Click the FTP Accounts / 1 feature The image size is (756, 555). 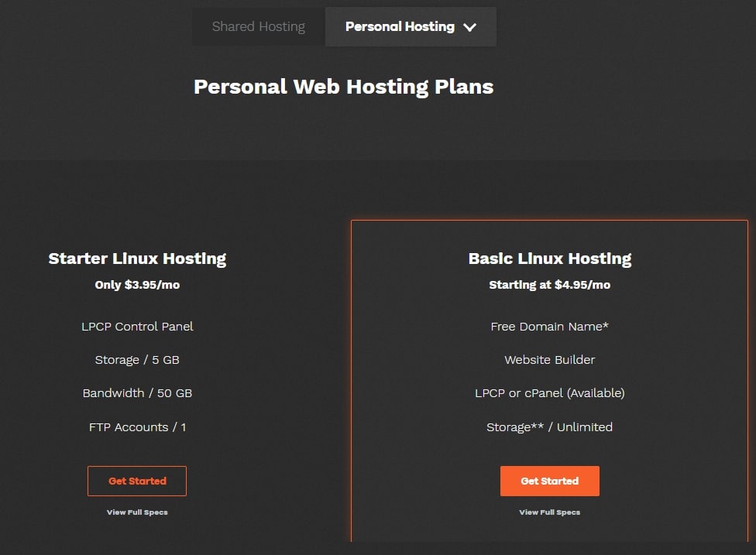tap(137, 427)
